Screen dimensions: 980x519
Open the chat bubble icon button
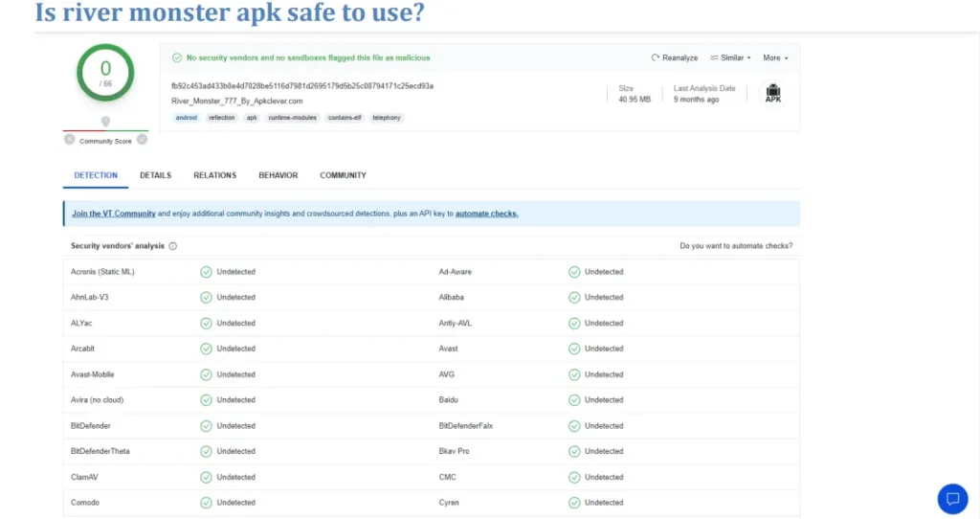pyautogui.click(x=952, y=498)
